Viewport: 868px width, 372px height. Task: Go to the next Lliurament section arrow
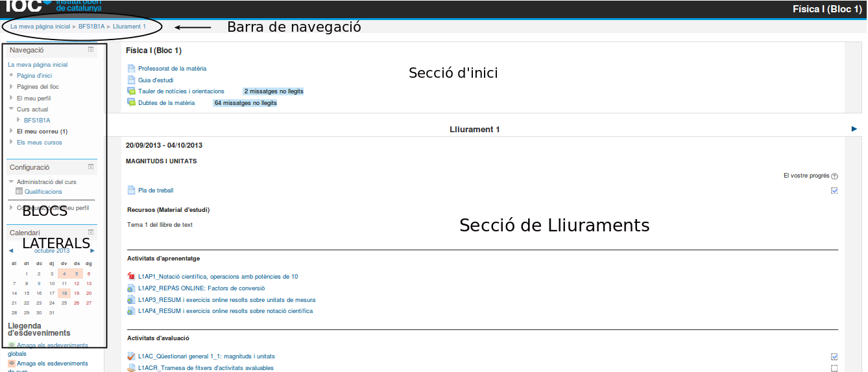[854, 129]
